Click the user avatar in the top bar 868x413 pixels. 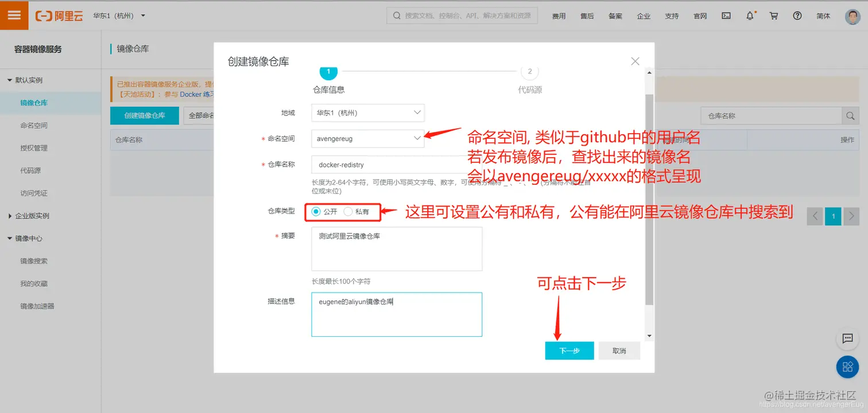click(852, 15)
